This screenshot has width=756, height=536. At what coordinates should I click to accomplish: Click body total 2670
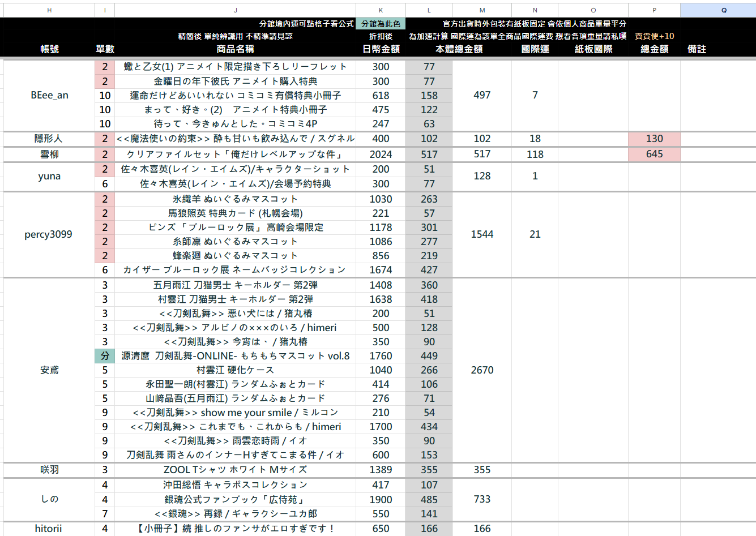point(482,370)
